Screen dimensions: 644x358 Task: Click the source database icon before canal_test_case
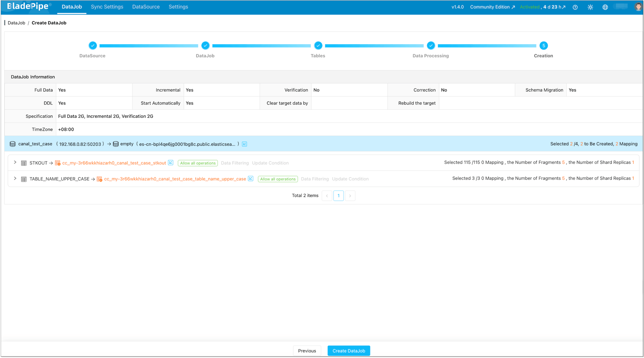click(13, 144)
